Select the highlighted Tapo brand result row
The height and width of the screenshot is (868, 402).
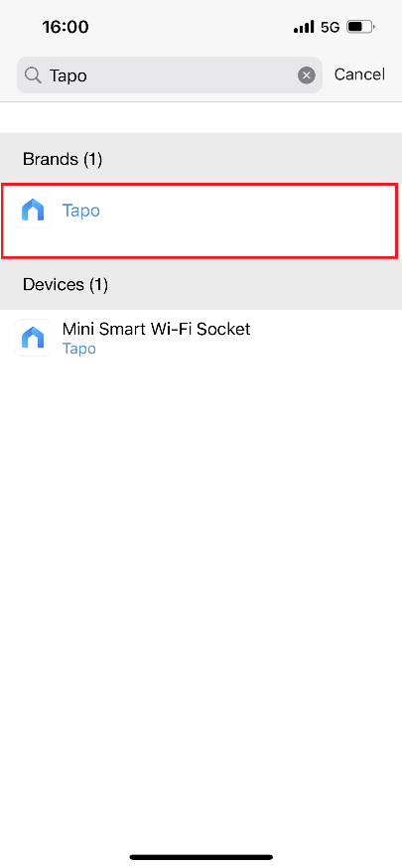(200, 221)
